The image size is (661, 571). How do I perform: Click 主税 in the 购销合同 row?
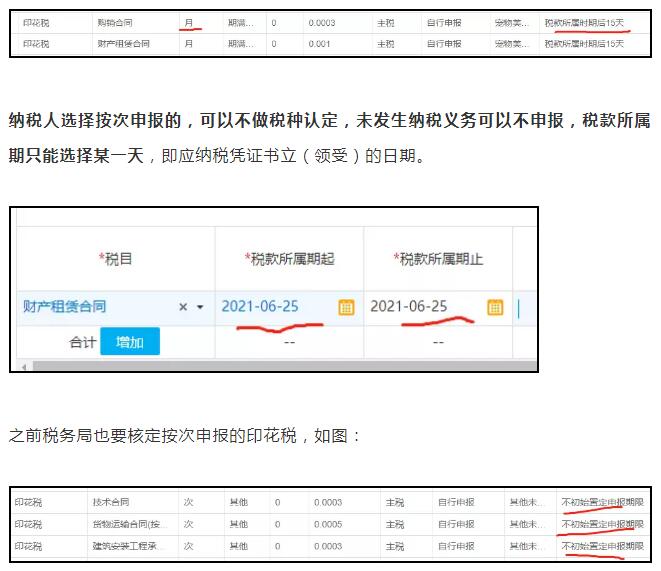coord(386,23)
